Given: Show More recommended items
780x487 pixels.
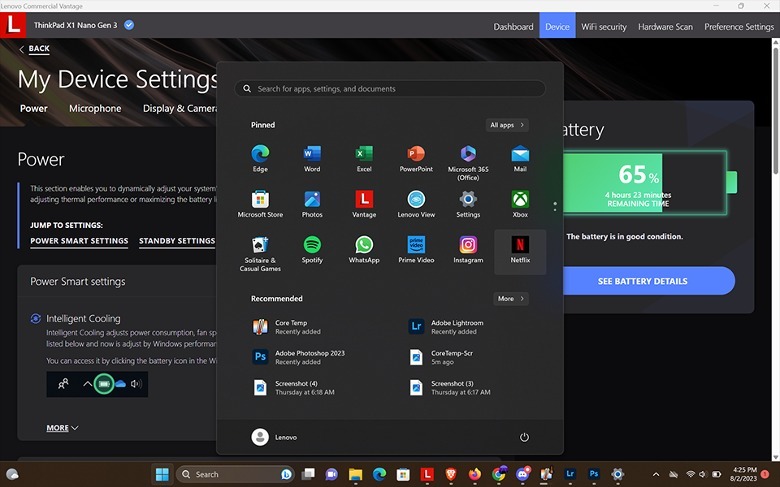Looking at the screenshot, I should (510, 298).
